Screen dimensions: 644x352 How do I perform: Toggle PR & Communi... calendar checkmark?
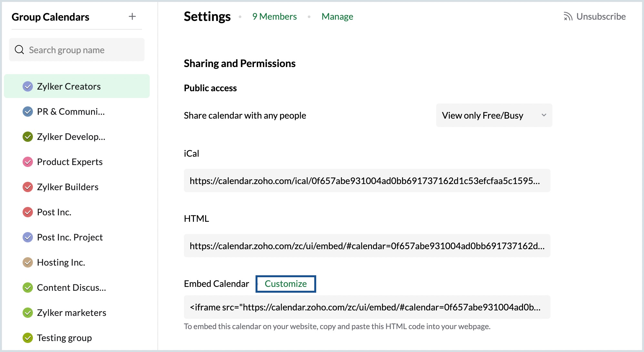[x=28, y=112]
